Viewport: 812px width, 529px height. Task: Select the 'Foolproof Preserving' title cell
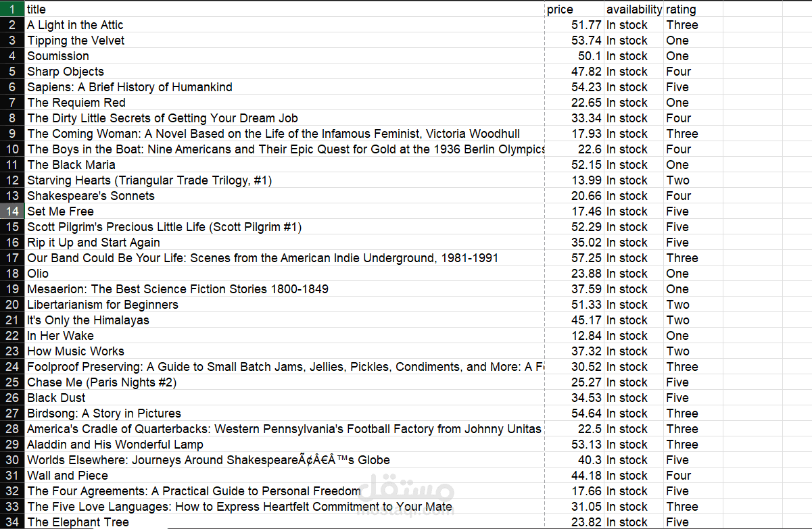point(285,367)
